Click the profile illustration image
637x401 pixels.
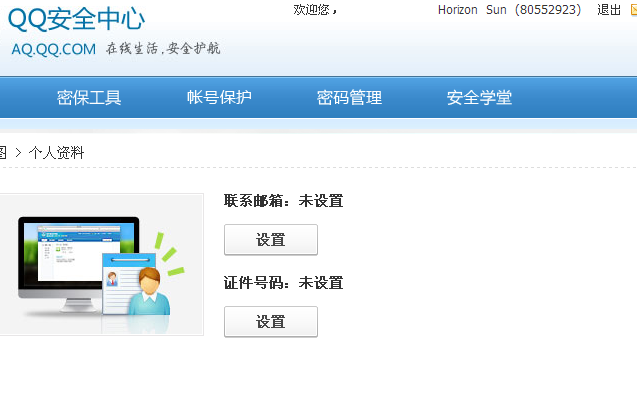click(101, 264)
